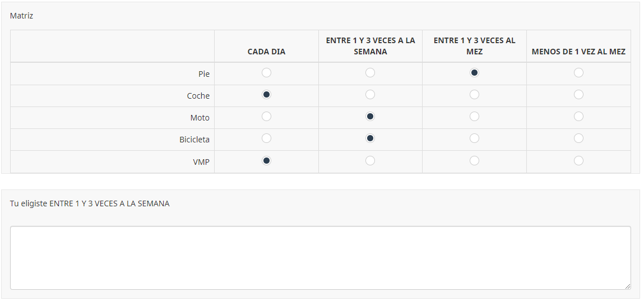Click the selected CADA DIA radio for Coche
This screenshot has height=301, width=644.
click(x=267, y=95)
